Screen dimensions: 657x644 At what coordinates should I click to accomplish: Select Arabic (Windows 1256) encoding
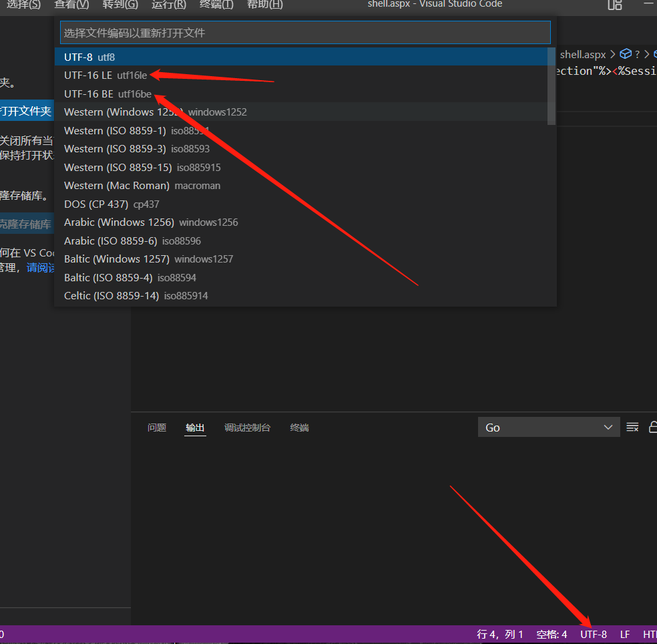pos(301,222)
